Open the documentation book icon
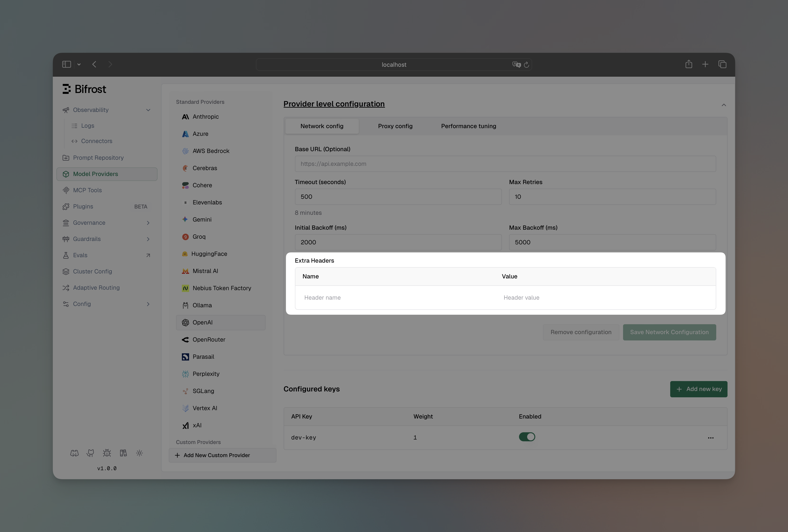Image resolution: width=788 pixels, height=532 pixels. click(x=123, y=453)
